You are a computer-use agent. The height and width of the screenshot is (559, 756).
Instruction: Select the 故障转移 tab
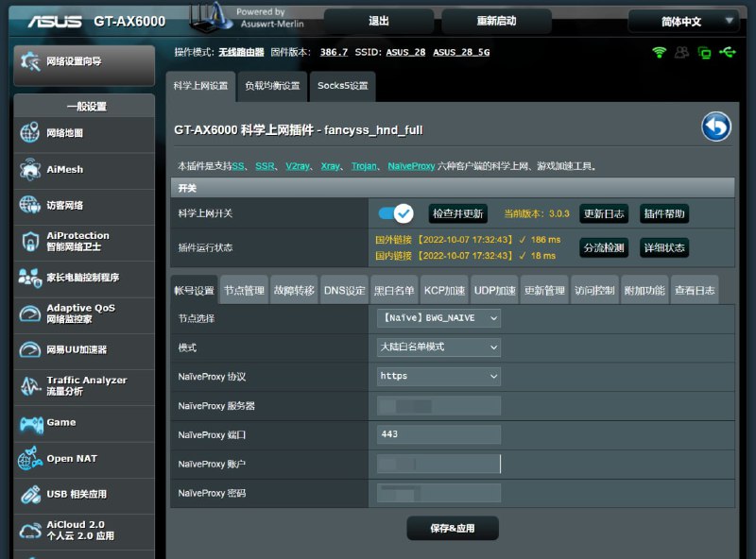pyautogui.click(x=294, y=290)
